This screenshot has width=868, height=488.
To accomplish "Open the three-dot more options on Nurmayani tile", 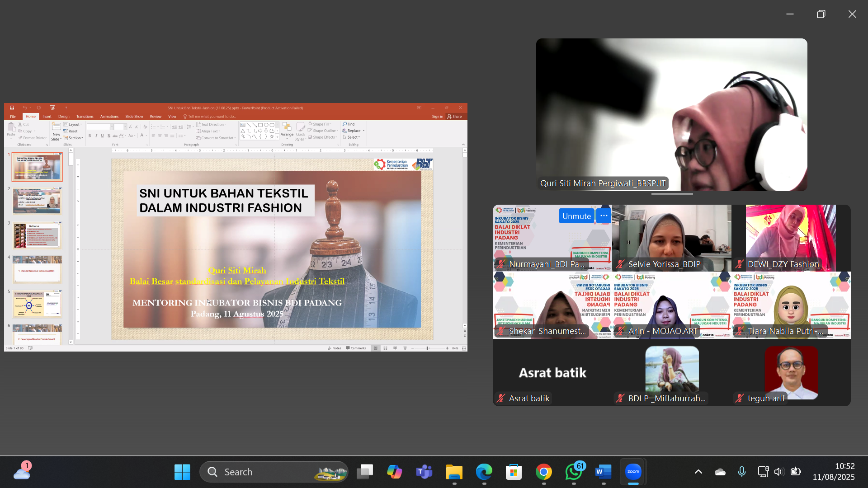I will [604, 216].
